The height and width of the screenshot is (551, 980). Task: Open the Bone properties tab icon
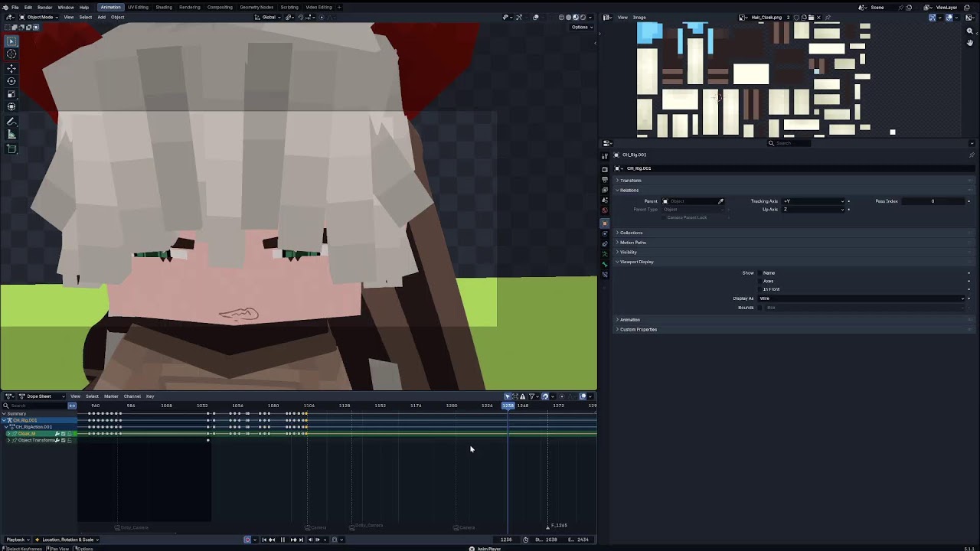605,264
